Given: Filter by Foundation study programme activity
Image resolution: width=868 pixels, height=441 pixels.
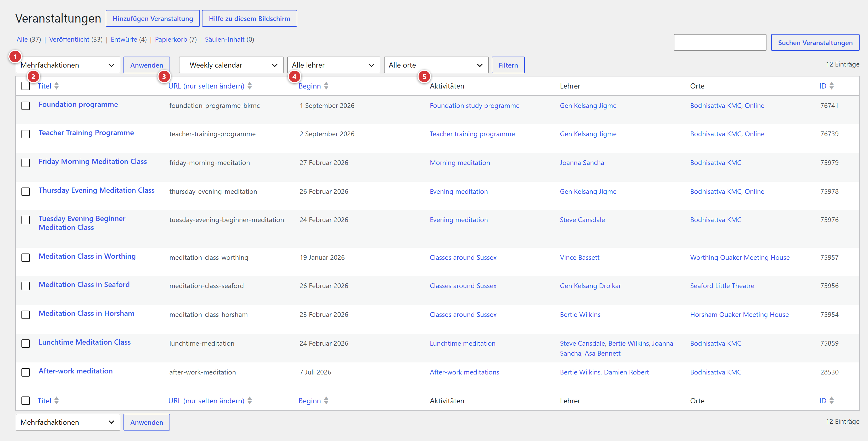Looking at the screenshot, I should tap(475, 106).
